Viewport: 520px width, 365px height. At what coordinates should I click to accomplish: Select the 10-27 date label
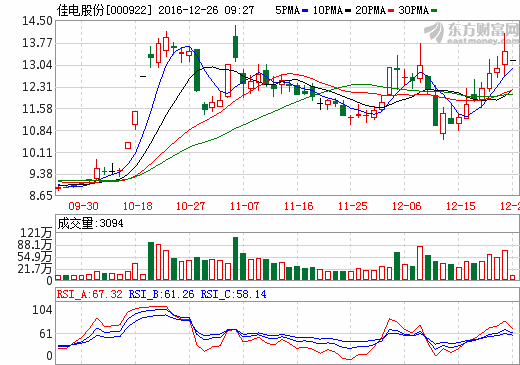pyautogui.click(x=190, y=206)
